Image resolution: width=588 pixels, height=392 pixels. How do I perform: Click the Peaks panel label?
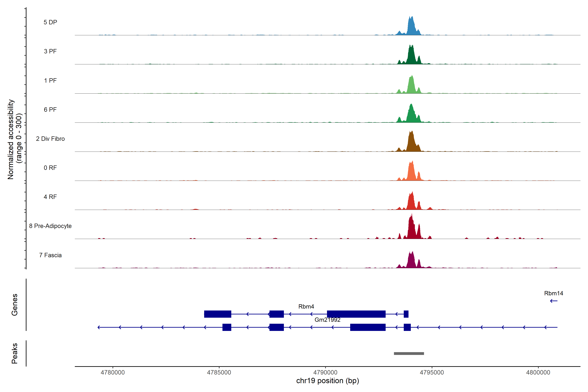click(15, 353)
